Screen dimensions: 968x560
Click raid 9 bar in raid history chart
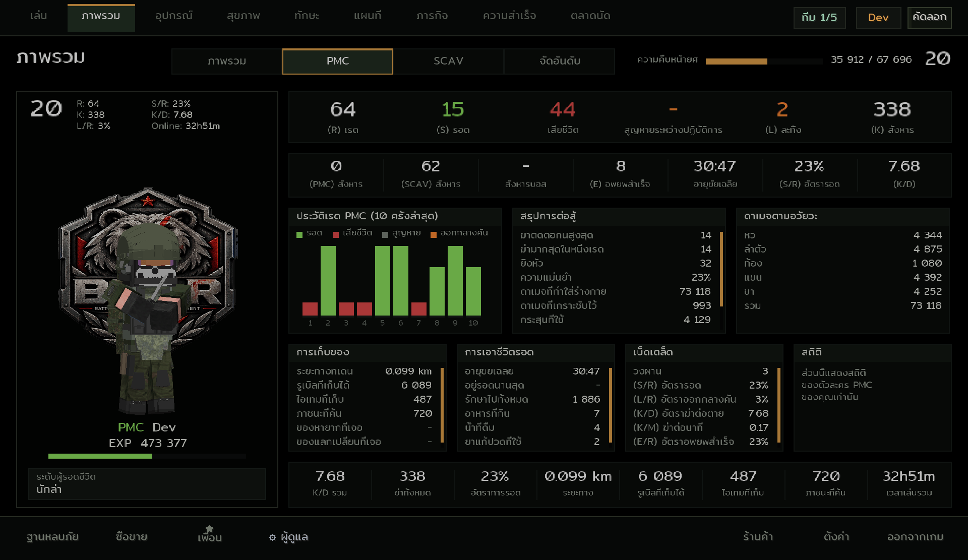(x=455, y=281)
